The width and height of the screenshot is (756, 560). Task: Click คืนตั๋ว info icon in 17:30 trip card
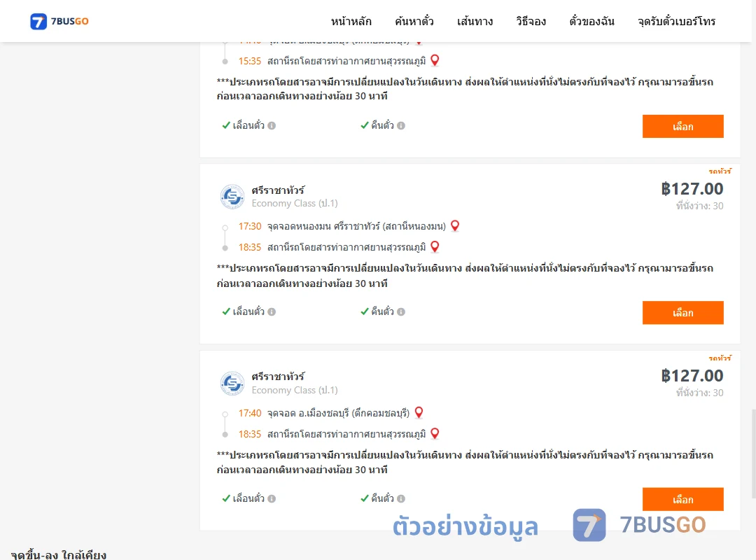pos(401,311)
